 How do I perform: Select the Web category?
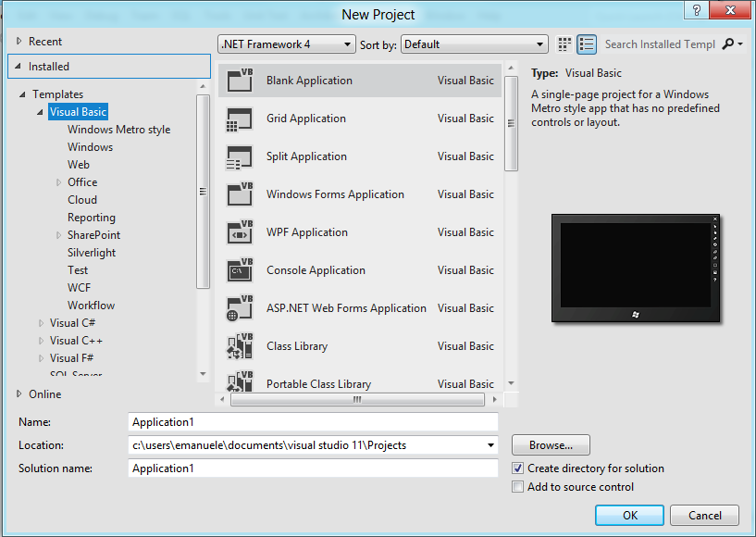click(x=79, y=165)
